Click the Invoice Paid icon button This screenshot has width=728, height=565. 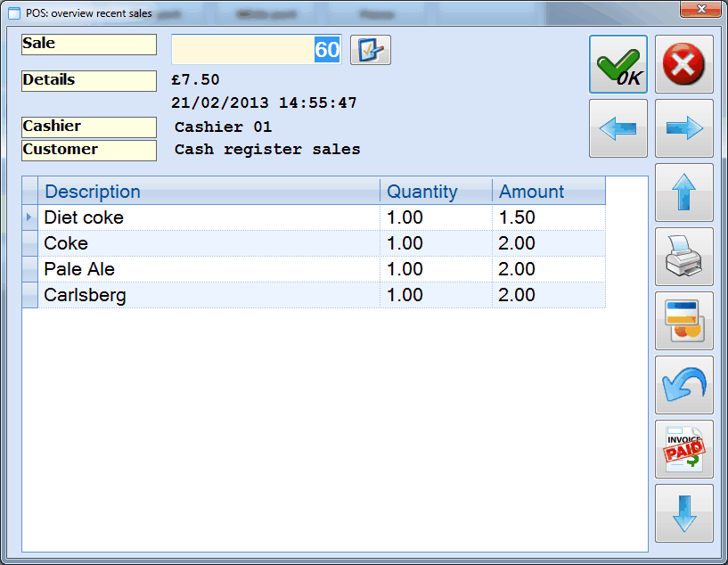click(683, 449)
